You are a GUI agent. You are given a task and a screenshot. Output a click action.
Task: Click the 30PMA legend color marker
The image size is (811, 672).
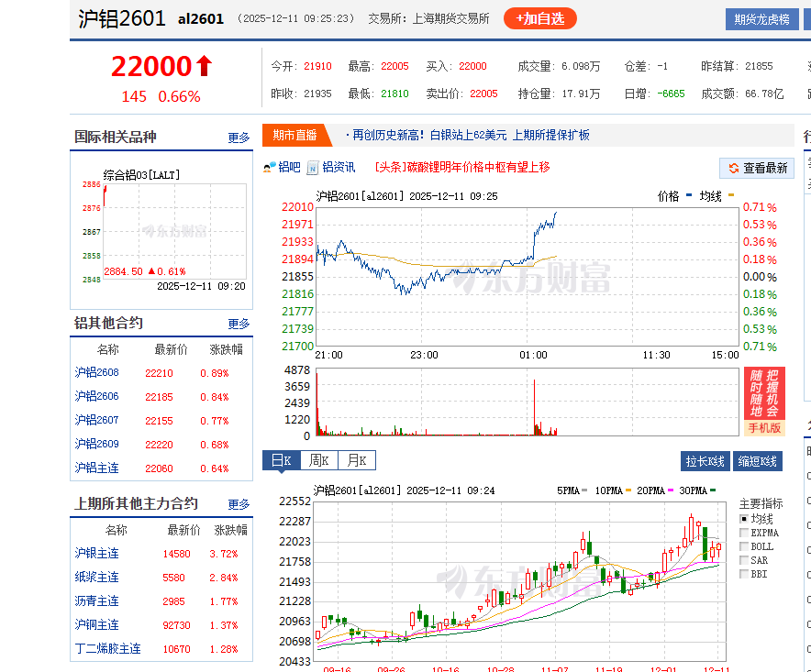[x=713, y=490]
